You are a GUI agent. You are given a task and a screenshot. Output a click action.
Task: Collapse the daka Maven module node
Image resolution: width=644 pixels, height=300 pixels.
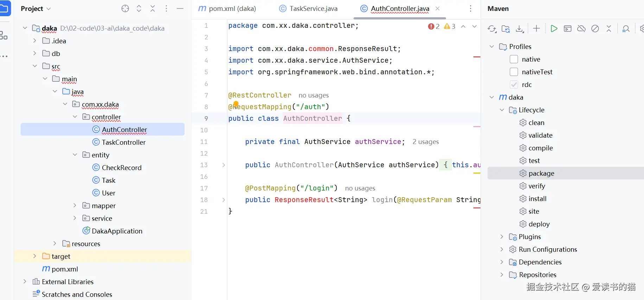pyautogui.click(x=492, y=97)
